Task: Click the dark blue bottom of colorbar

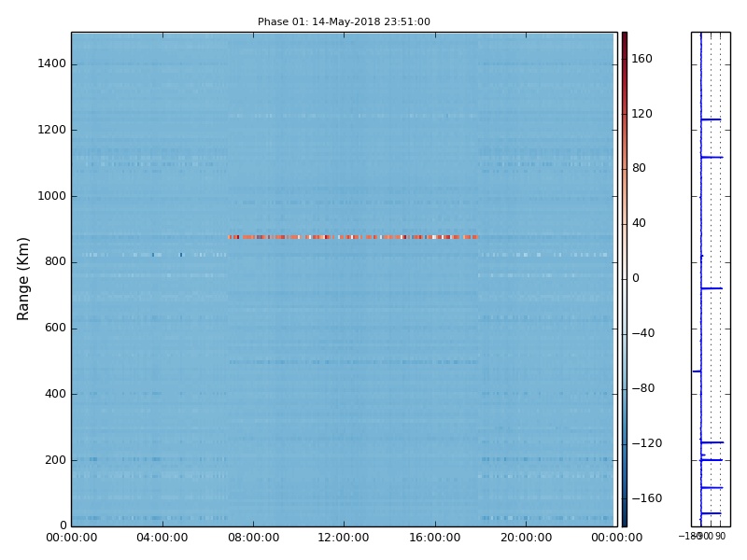Action: point(625,522)
